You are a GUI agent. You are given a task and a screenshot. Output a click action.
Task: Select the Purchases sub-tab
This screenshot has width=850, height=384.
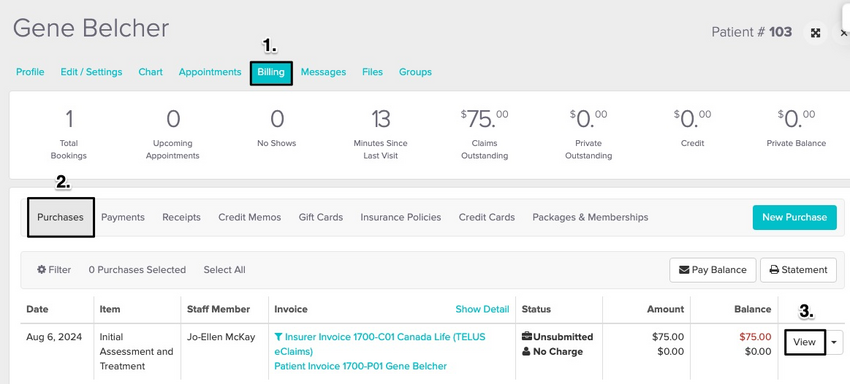[61, 217]
